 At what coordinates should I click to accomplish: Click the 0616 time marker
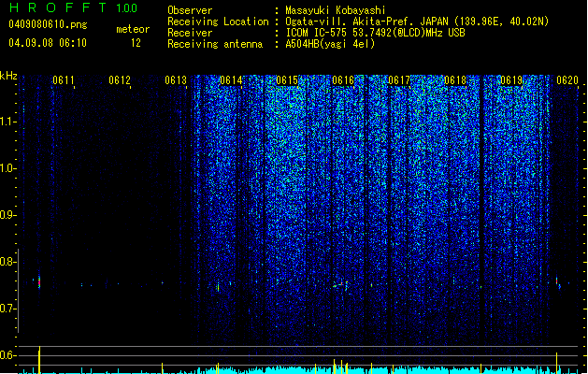(343, 80)
